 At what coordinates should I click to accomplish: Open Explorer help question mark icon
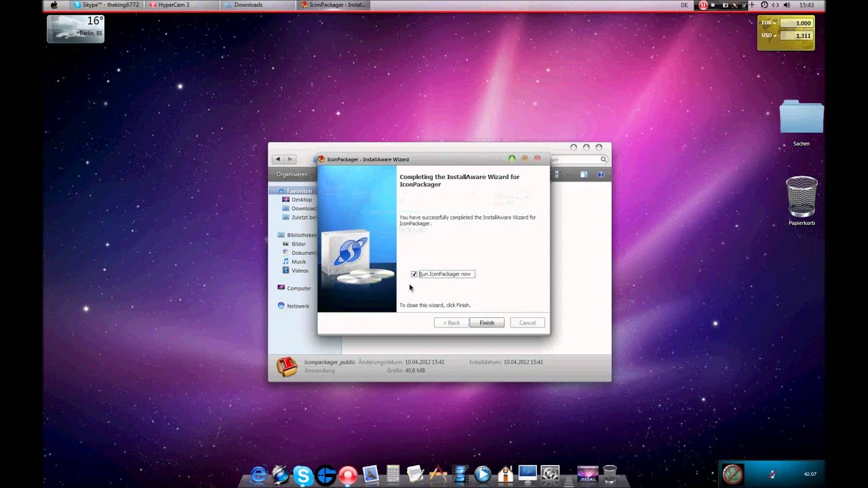pyautogui.click(x=600, y=175)
